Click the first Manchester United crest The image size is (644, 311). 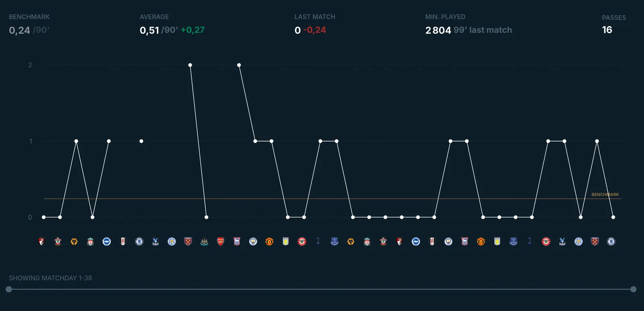point(269,241)
